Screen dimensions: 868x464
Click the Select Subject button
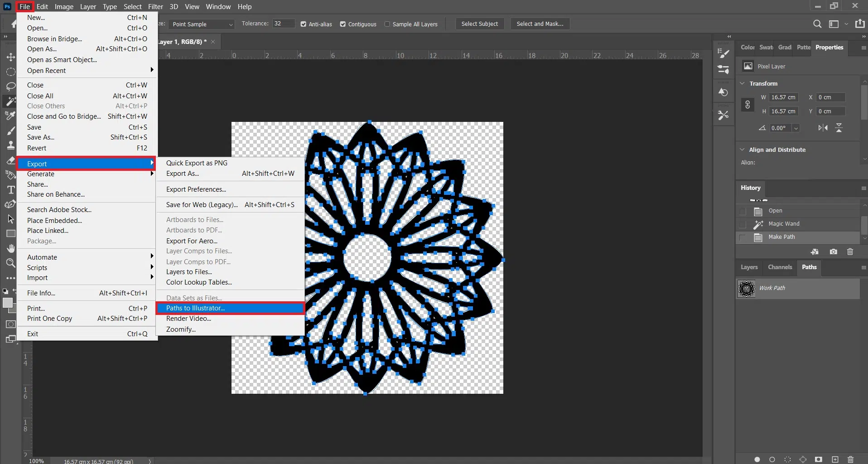(479, 24)
